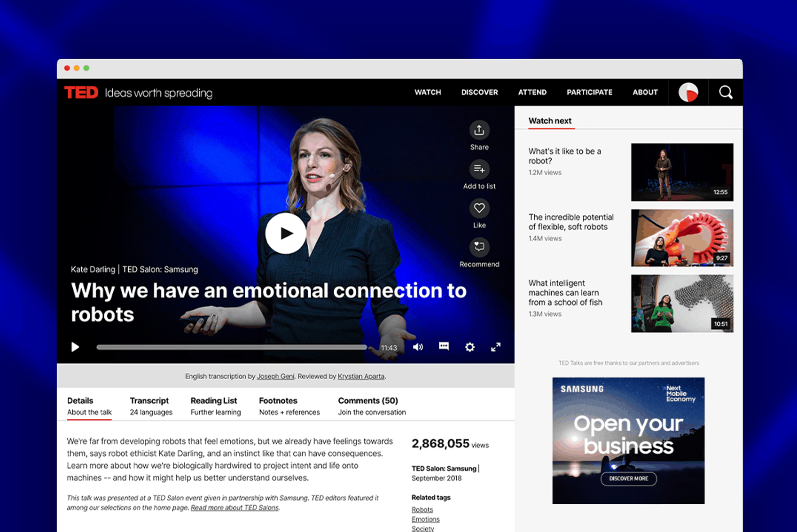
Task: Click the "1.2M views" text
Action: pyautogui.click(x=545, y=172)
